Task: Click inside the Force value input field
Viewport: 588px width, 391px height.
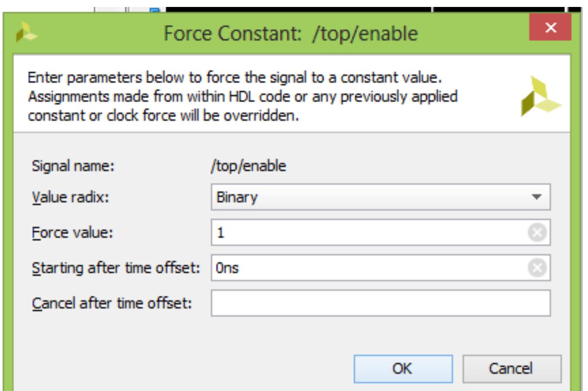Action: 369,233
